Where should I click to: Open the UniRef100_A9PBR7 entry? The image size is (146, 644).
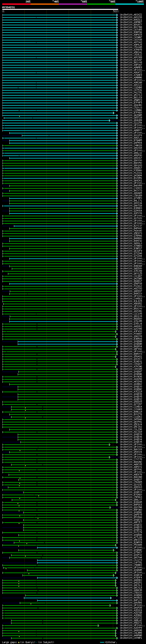[131, 22]
